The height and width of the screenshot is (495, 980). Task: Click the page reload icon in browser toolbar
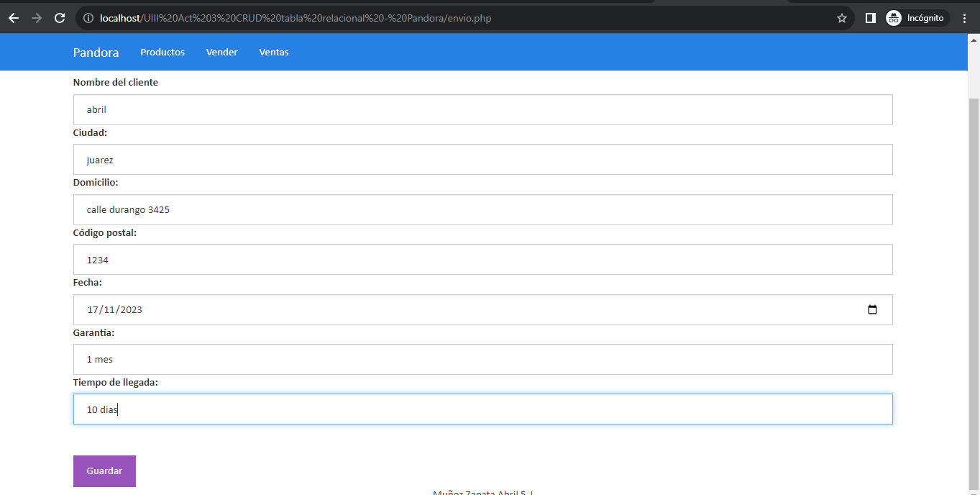[x=60, y=18]
